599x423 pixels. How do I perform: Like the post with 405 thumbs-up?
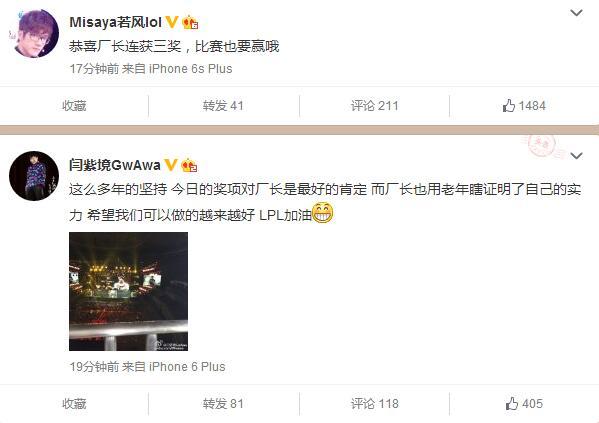click(x=524, y=404)
